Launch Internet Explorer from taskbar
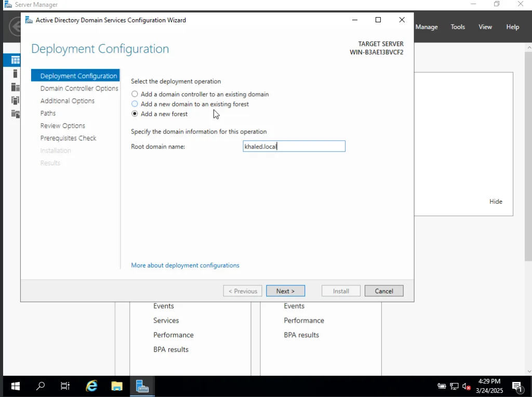This screenshot has width=532, height=397. [x=91, y=386]
